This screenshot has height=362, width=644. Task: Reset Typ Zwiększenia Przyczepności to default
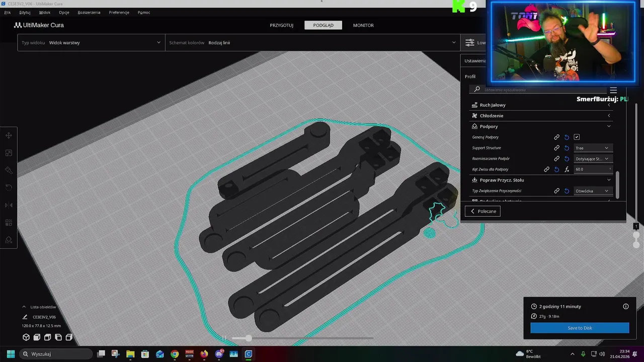[567, 191]
